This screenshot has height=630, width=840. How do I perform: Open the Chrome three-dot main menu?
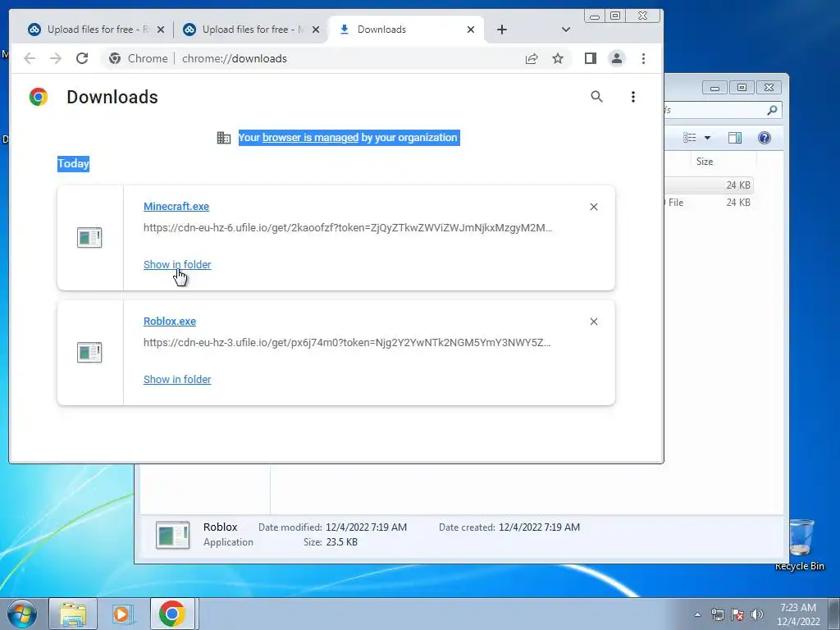[643, 58]
